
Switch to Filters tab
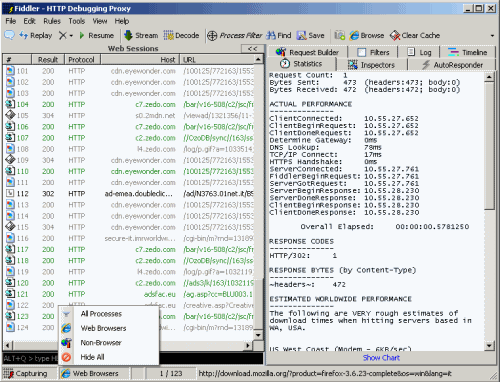pos(373,52)
